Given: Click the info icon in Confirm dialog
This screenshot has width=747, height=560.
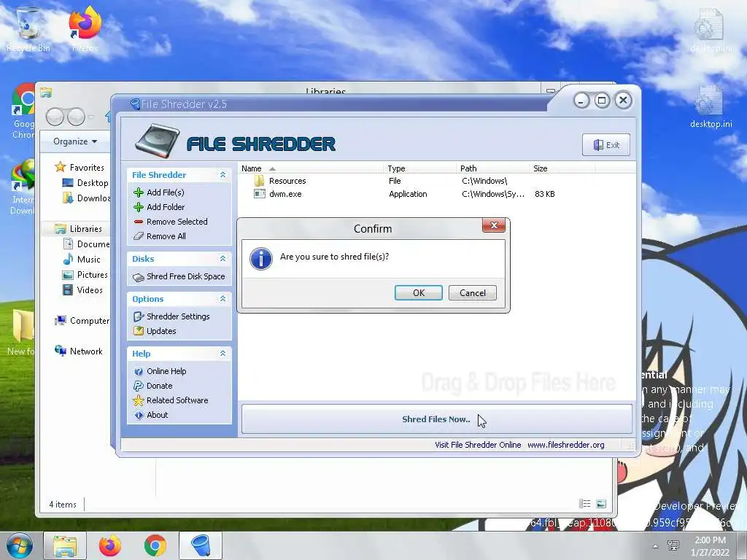Looking at the screenshot, I should 261,259.
